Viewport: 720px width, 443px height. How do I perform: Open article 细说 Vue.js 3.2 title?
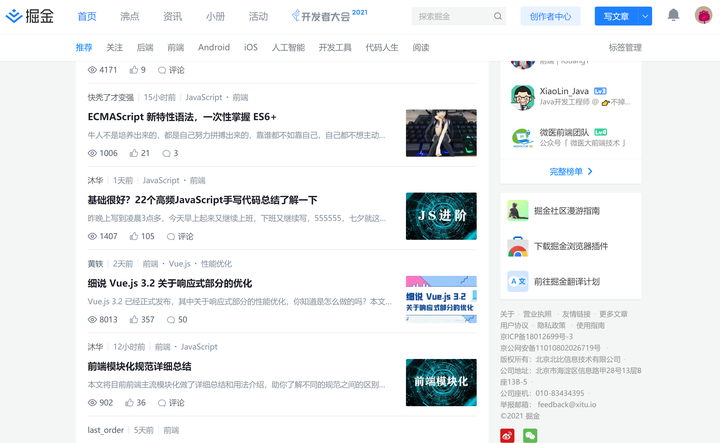pyautogui.click(x=170, y=283)
